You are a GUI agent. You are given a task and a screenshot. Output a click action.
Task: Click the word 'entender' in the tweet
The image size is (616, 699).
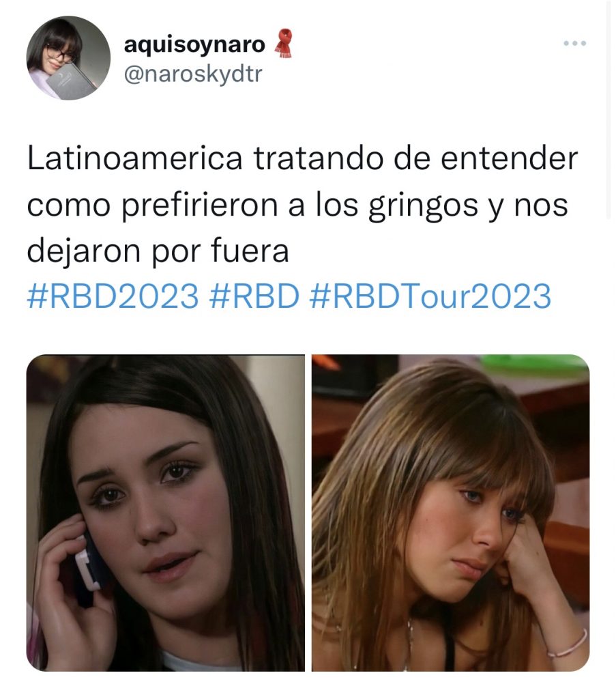point(509,158)
